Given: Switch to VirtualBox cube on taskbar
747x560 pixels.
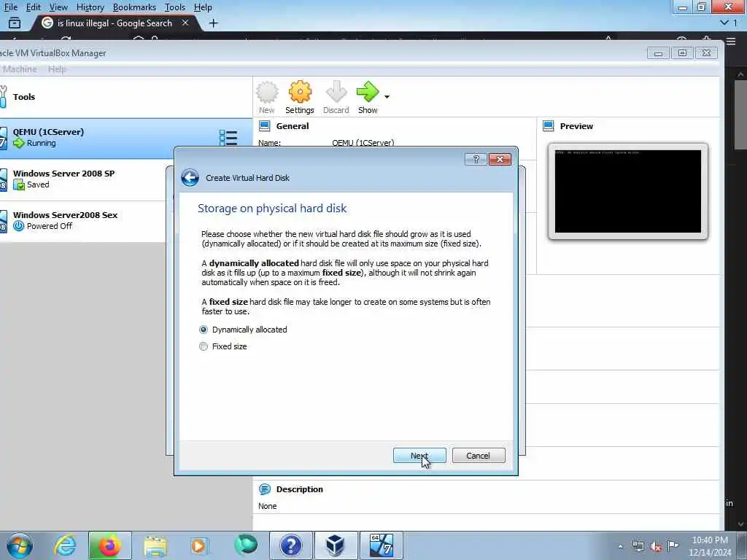Looking at the screenshot, I should pyautogui.click(x=336, y=545).
